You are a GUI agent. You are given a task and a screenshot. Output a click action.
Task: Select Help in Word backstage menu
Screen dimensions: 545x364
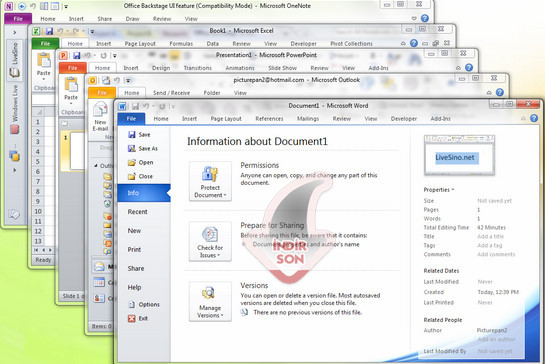[x=134, y=287]
